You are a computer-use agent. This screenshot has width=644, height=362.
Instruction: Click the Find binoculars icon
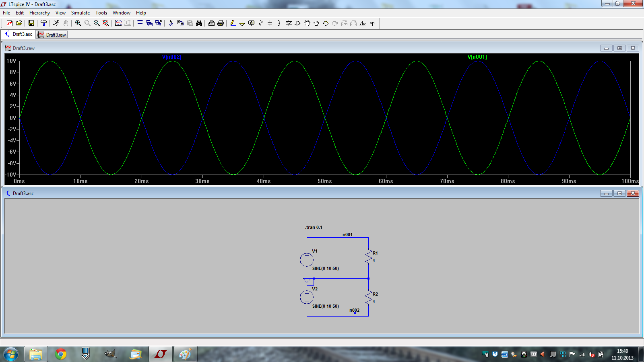pos(199,23)
